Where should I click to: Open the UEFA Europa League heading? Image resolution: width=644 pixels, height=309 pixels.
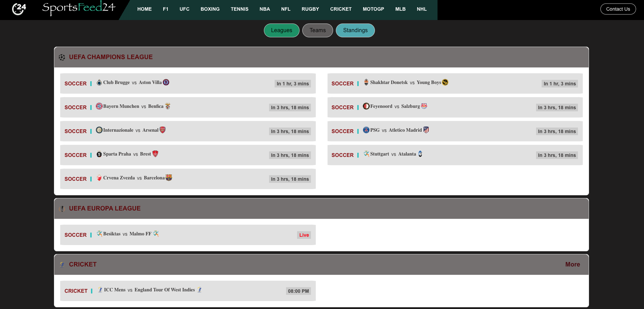(x=105, y=208)
